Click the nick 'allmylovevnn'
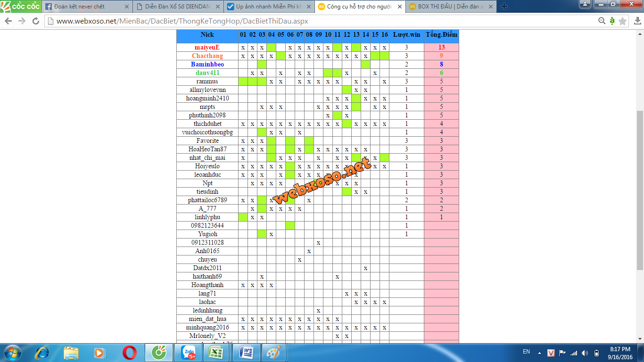This screenshot has width=644, height=362. (x=207, y=90)
